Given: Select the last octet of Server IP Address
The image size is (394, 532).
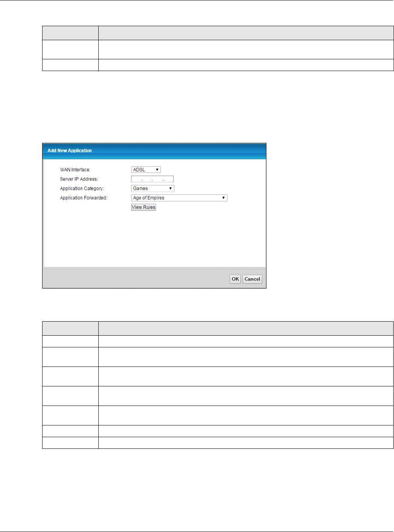Looking at the screenshot, I should [168, 179].
